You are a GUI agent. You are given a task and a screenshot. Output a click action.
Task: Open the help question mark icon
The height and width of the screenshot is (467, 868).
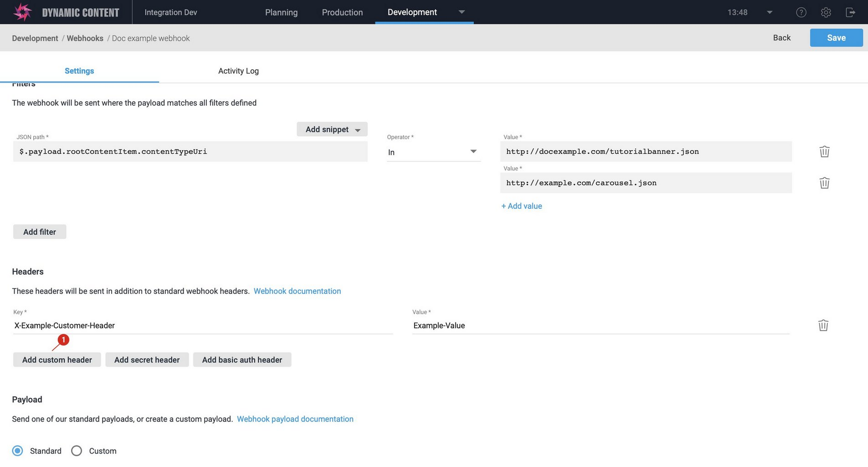point(801,12)
